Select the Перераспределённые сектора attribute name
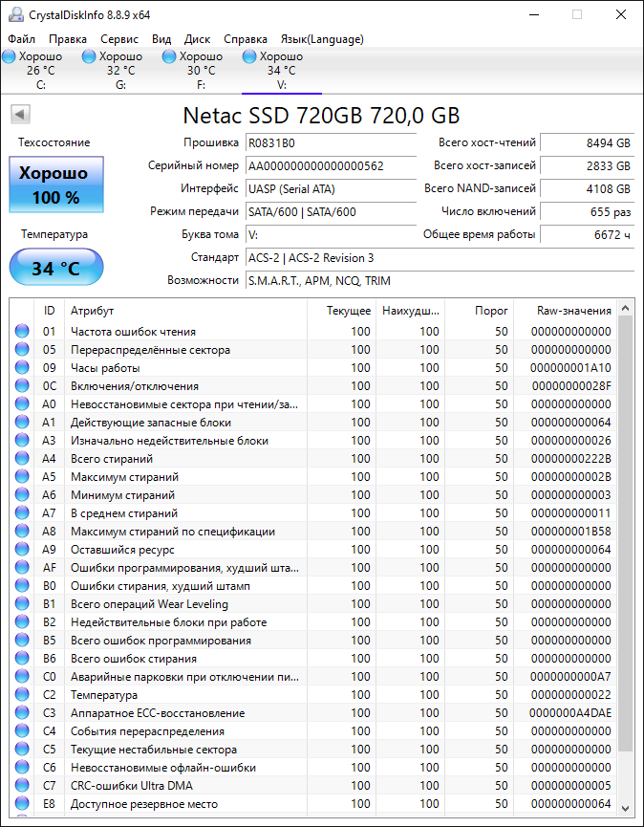The image size is (644, 827). tap(150, 350)
